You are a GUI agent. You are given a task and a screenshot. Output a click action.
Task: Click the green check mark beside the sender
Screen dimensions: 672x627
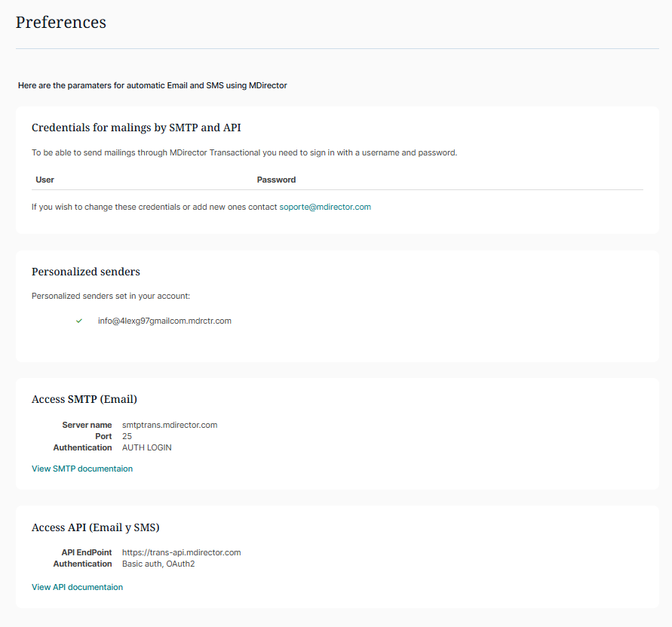(x=78, y=321)
